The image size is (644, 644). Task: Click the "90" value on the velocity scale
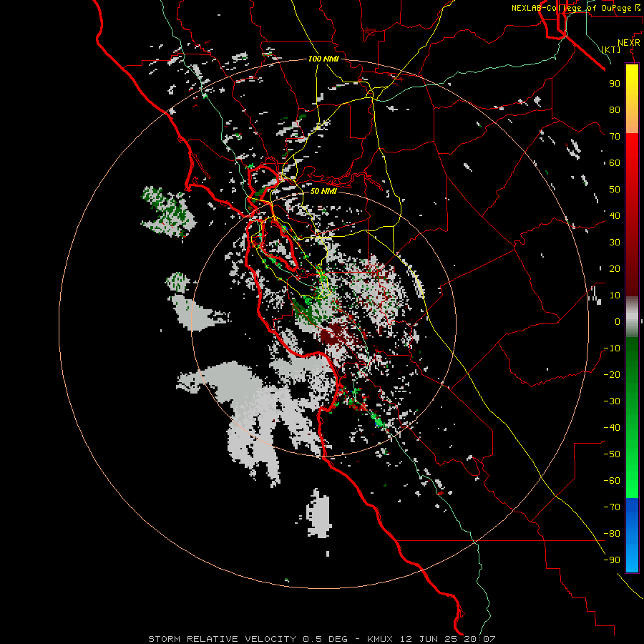[x=615, y=84]
